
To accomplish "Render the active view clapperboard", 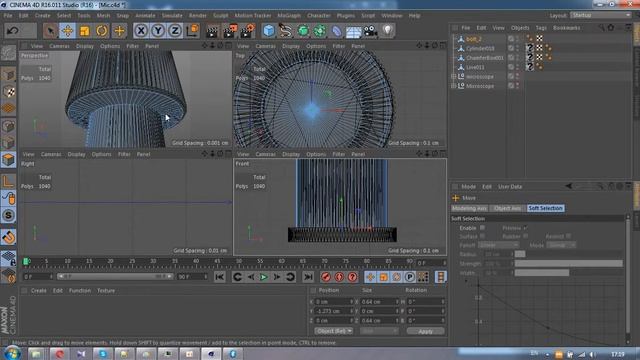I will click(212, 31).
